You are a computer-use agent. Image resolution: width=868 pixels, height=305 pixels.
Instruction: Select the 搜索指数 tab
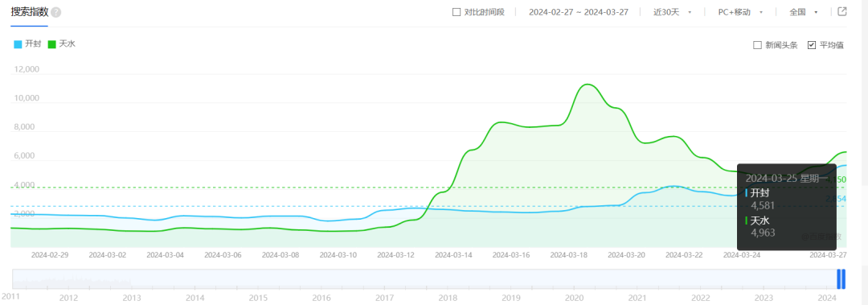(x=30, y=12)
